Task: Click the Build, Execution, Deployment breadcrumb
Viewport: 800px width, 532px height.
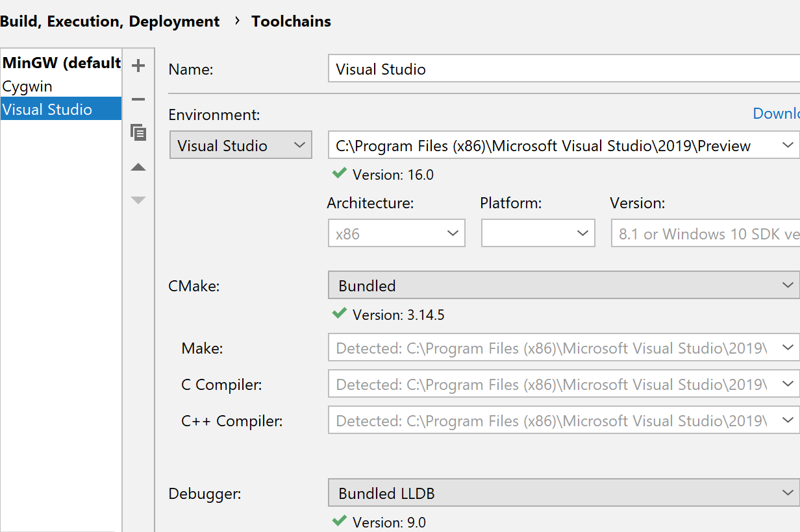Action: [x=110, y=21]
